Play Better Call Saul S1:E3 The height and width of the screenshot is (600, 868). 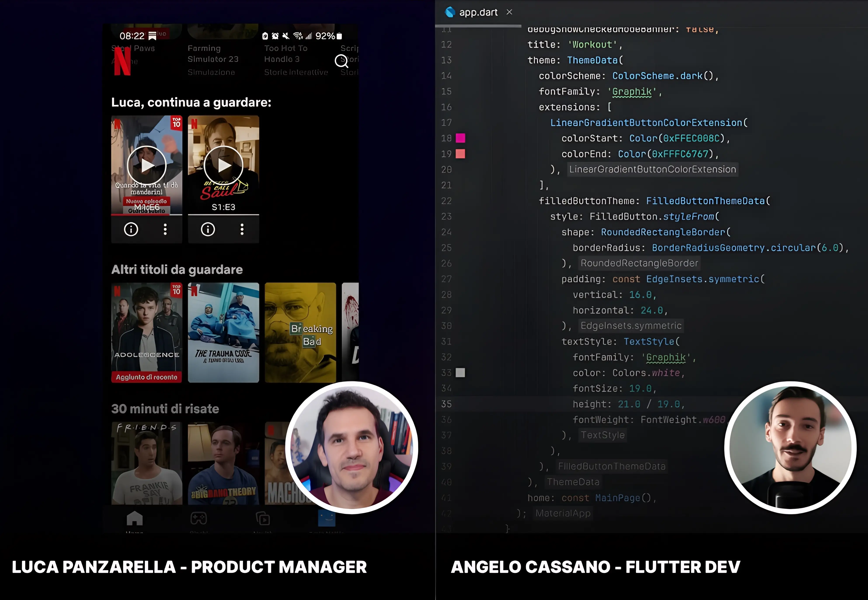pos(223,165)
